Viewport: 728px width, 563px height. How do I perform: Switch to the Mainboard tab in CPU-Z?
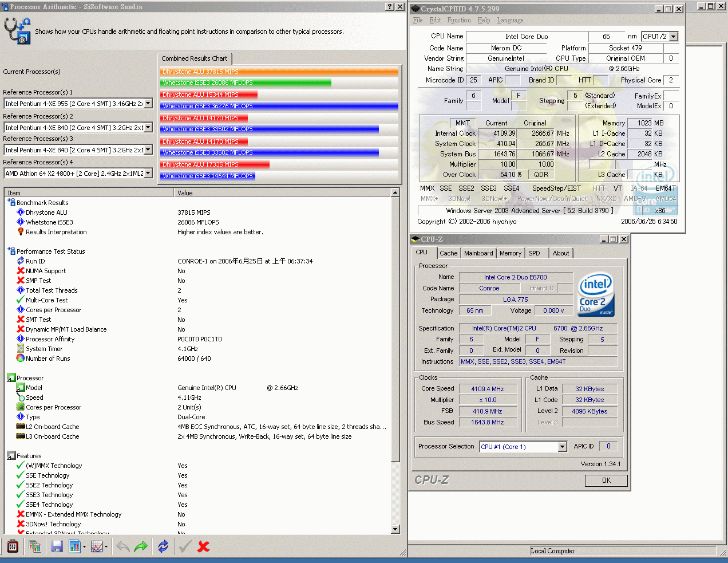point(478,253)
